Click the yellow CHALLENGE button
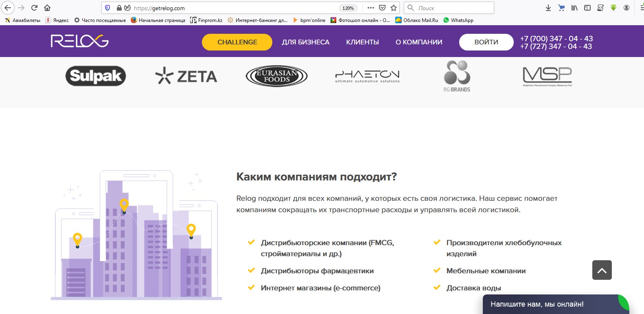The height and width of the screenshot is (314, 644). pos(237,42)
